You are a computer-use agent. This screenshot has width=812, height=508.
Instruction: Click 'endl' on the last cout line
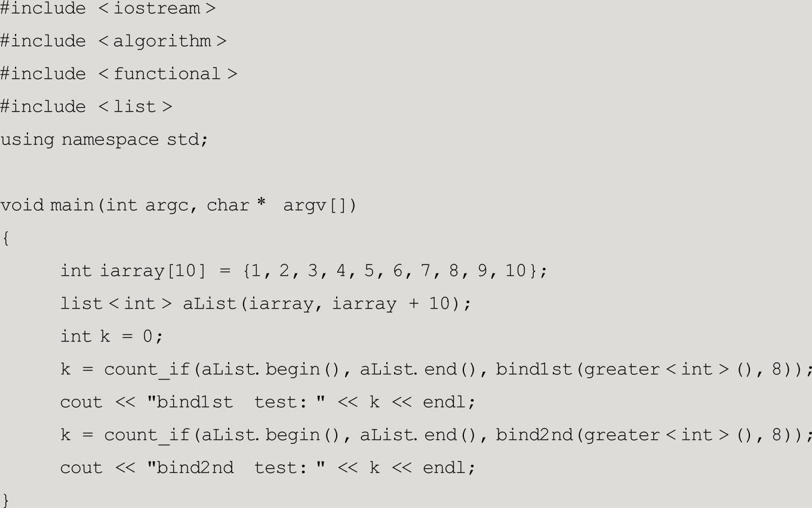tap(448, 468)
